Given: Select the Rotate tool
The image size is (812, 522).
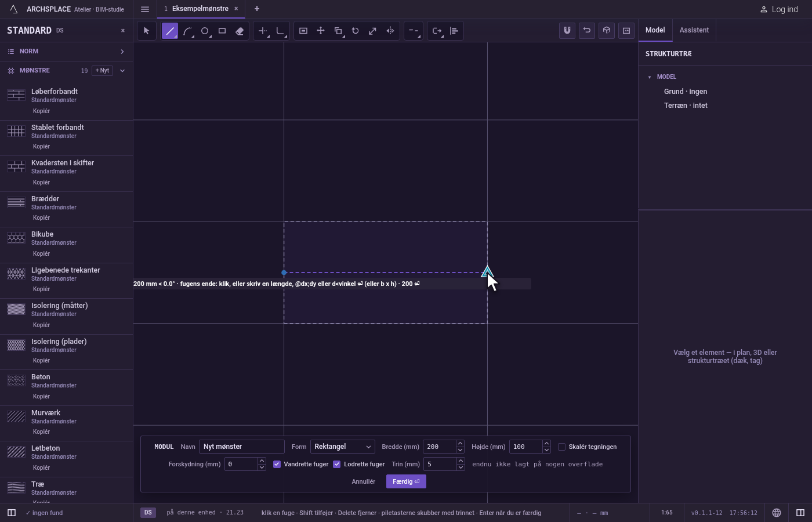Looking at the screenshot, I should tap(356, 31).
